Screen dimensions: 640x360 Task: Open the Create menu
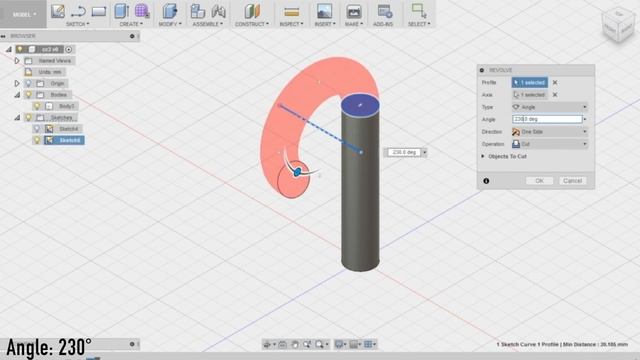pyautogui.click(x=131, y=24)
